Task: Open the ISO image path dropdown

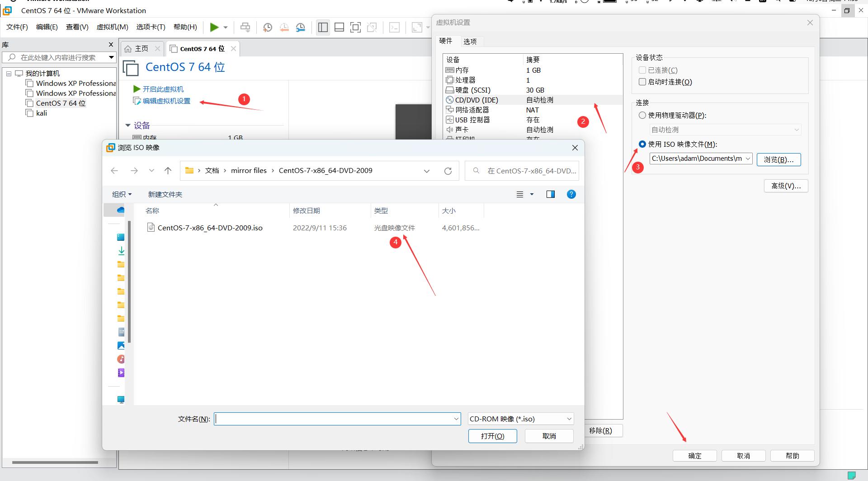Action: pyautogui.click(x=748, y=159)
